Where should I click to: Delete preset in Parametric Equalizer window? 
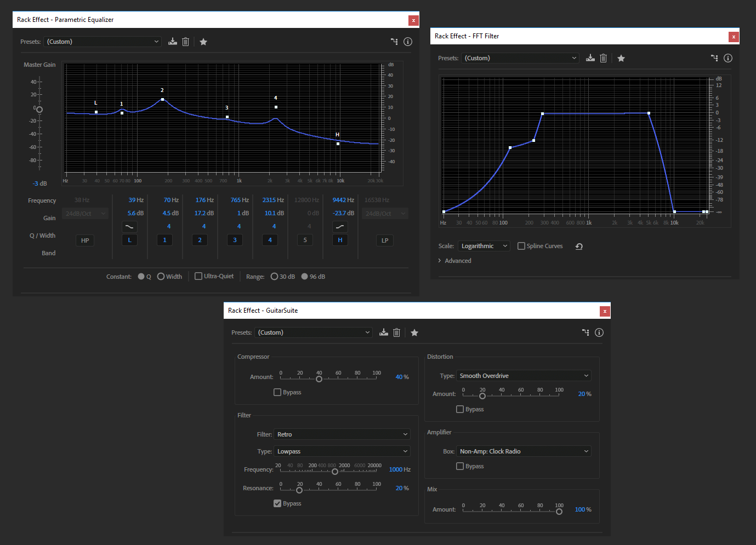(186, 42)
